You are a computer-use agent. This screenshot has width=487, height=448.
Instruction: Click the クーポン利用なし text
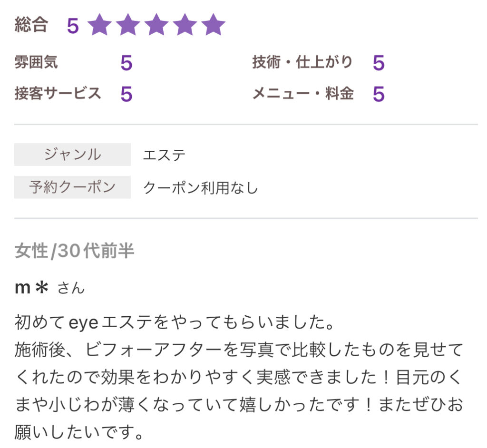pyautogui.click(x=201, y=188)
